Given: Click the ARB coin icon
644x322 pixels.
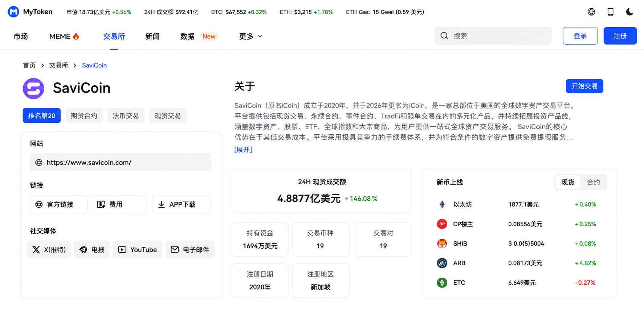Looking at the screenshot, I should [x=442, y=263].
